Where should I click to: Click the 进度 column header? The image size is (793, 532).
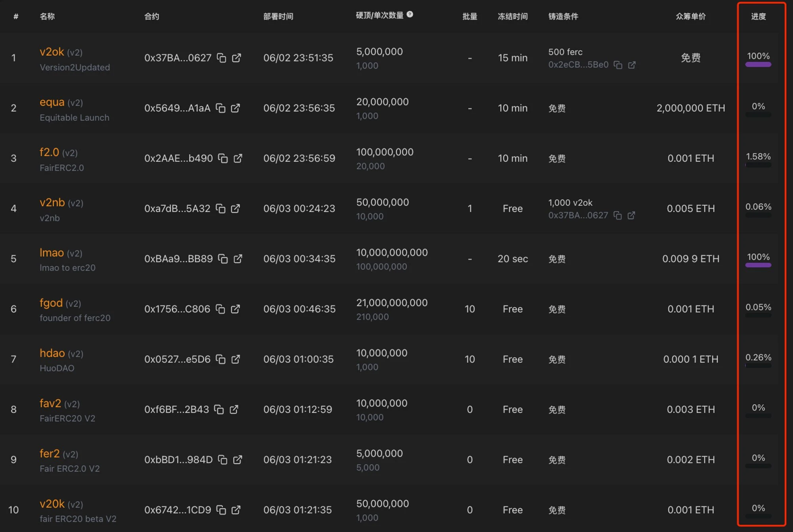pyautogui.click(x=758, y=16)
